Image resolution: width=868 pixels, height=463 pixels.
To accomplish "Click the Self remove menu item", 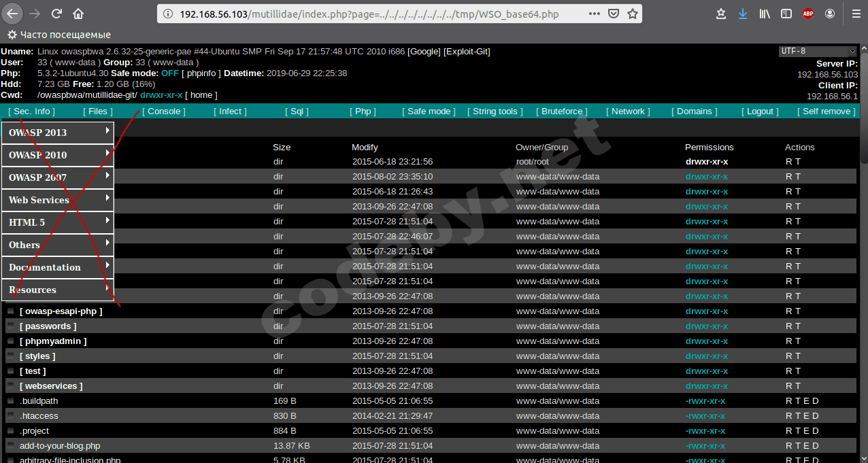I will tap(827, 112).
